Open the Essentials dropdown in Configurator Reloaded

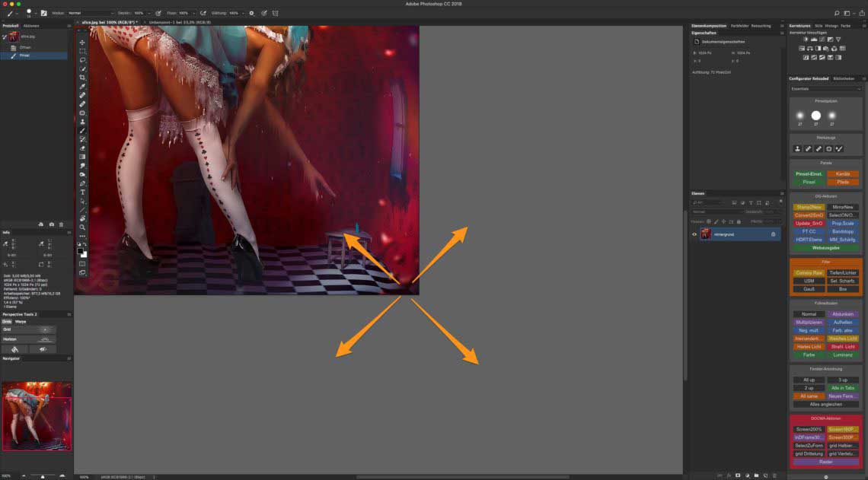click(x=825, y=88)
